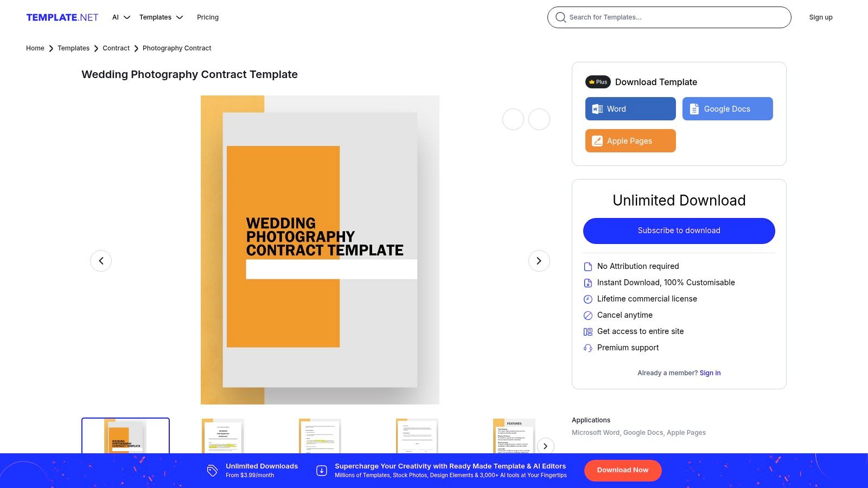Expand the Templates dropdown menu
Screen dimensions: 868x488
click(161, 17)
